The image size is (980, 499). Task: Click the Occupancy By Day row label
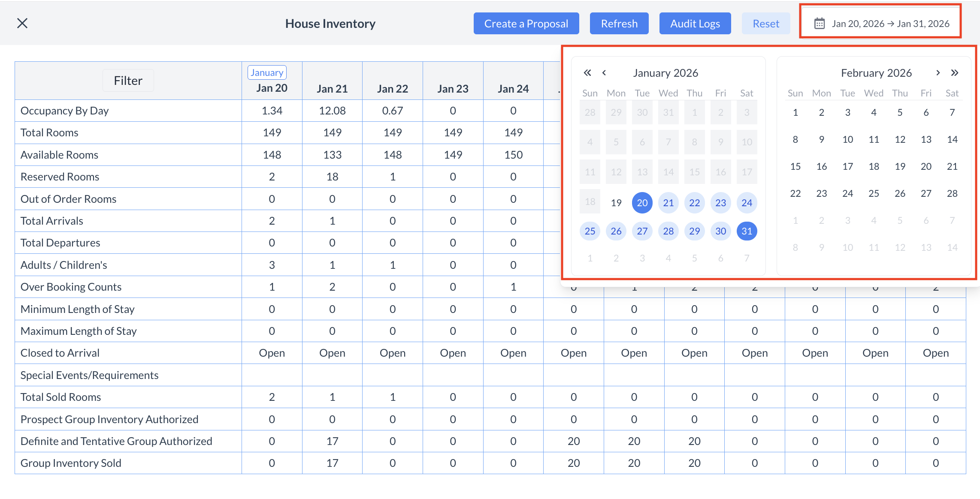click(x=65, y=110)
